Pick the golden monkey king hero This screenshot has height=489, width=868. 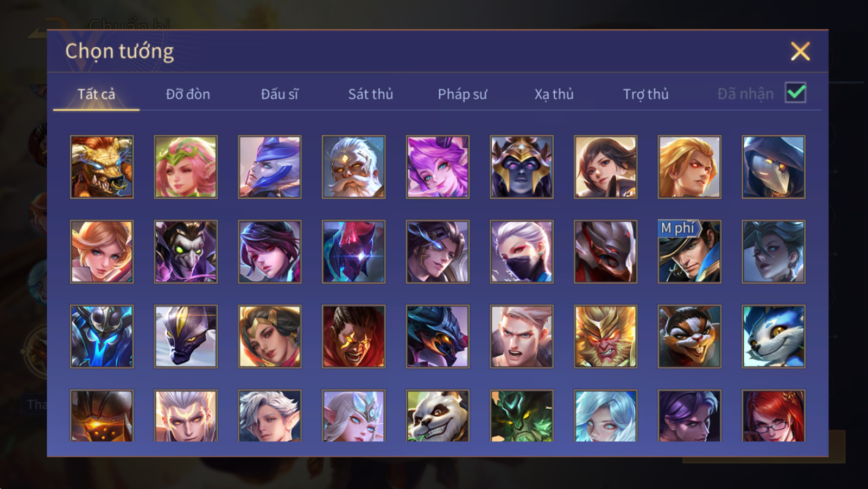click(605, 336)
